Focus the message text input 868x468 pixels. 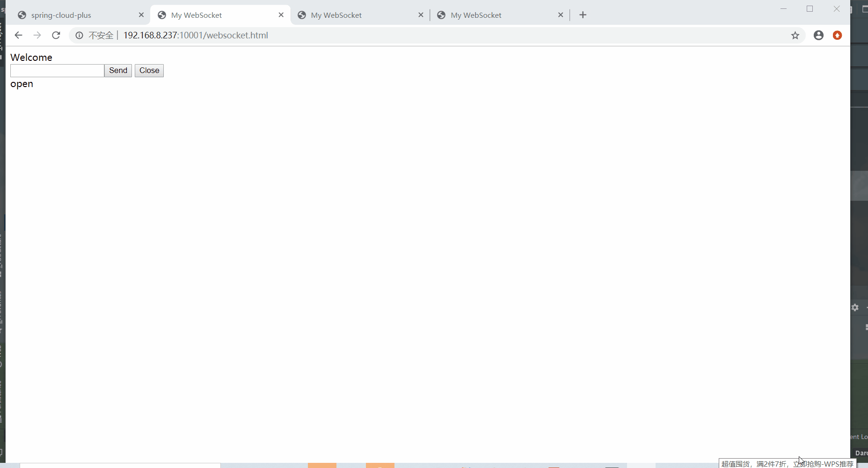coord(57,71)
